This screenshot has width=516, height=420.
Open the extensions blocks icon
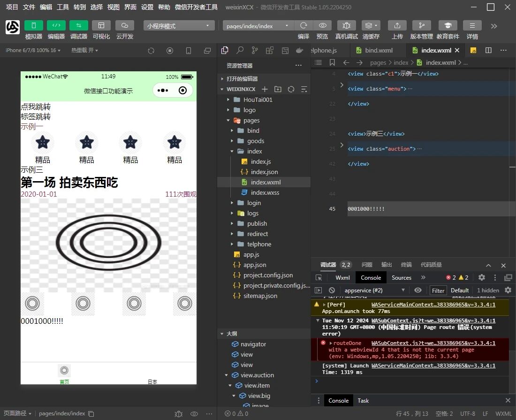click(x=270, y=50)
